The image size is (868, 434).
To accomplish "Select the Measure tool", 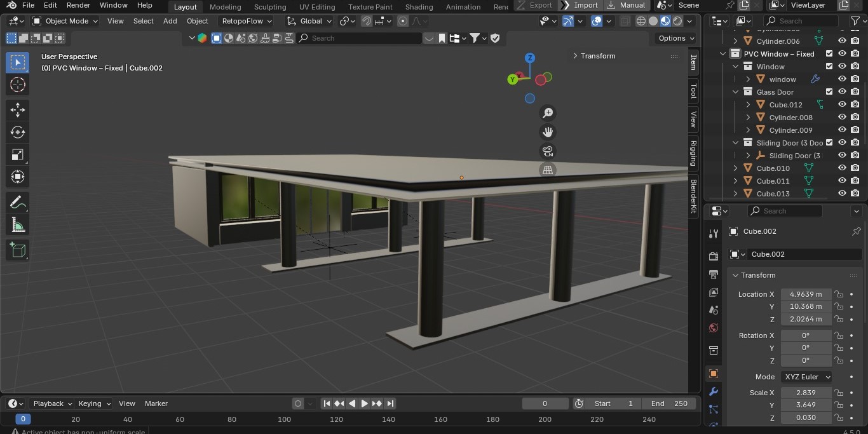I will 18,225.
